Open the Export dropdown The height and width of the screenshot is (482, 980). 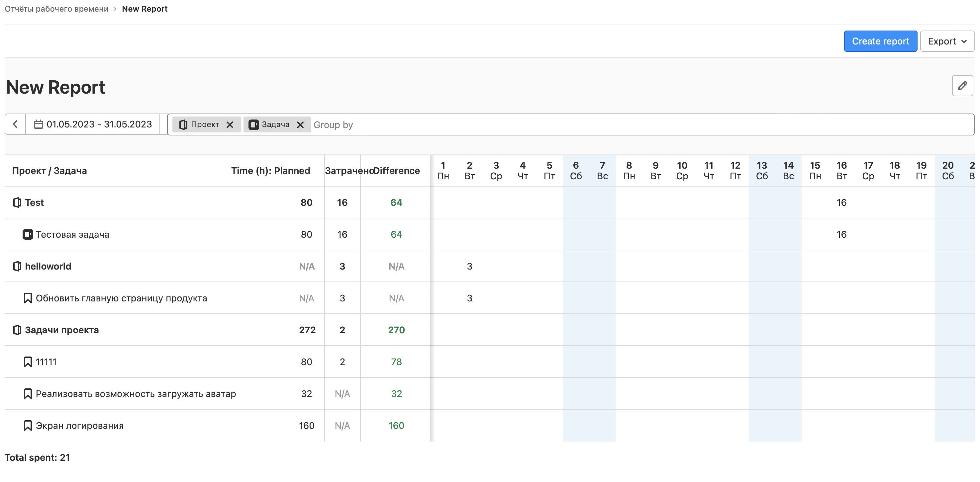[947, 41]
